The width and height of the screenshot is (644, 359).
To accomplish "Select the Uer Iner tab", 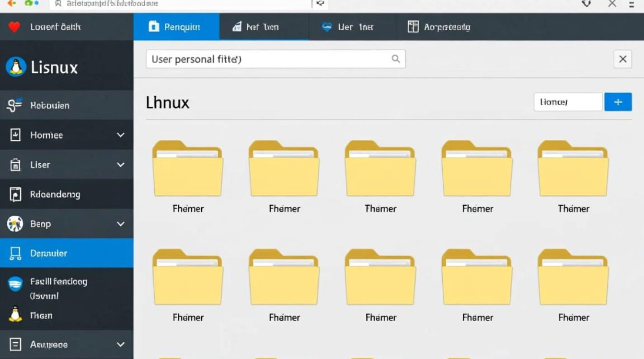I will click(x=351, y=27).
